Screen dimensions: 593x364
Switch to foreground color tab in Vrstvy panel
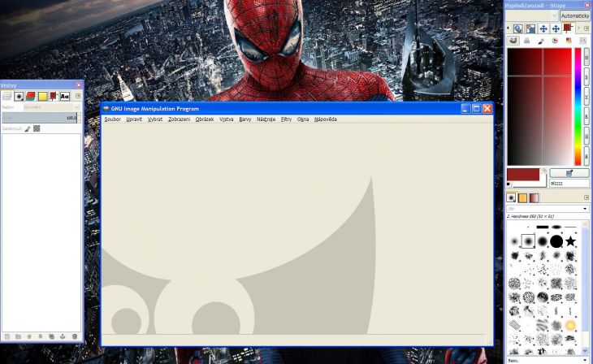(54, 97)
